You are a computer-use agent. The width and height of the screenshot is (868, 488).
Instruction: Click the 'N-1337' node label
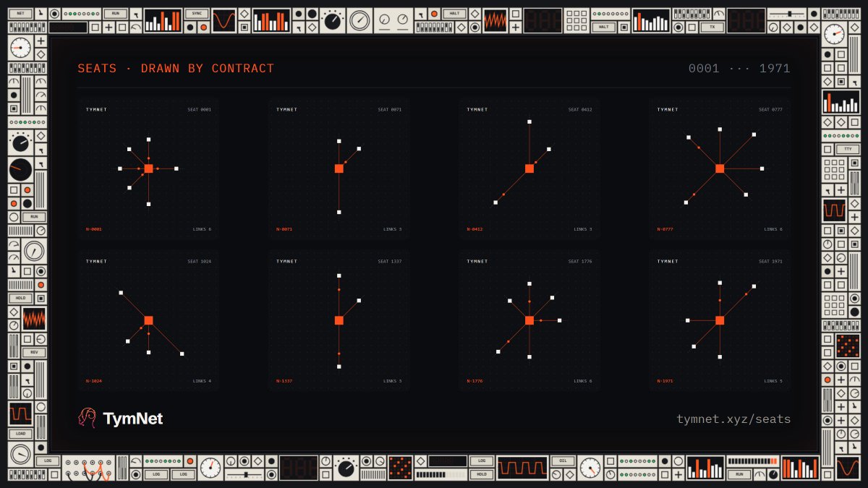point(284,381)
